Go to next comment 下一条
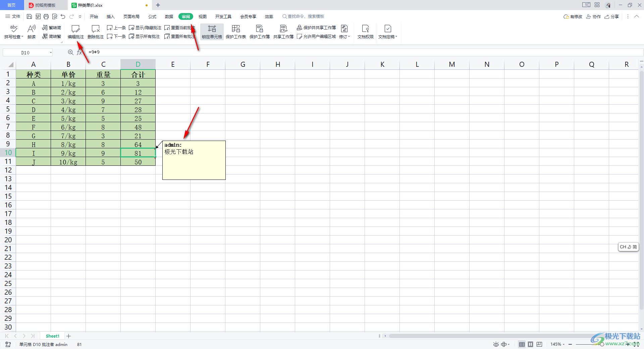Viewport: 644px width, 349px height. tap(116, 36)
